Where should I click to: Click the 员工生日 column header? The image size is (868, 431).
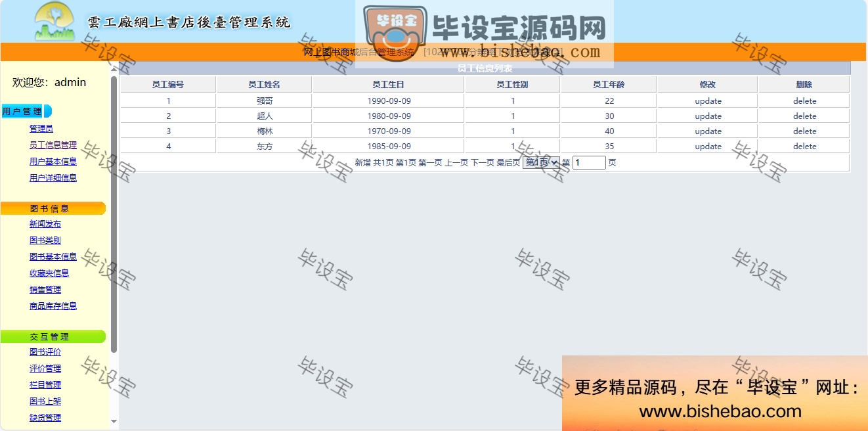pos(388,85)
